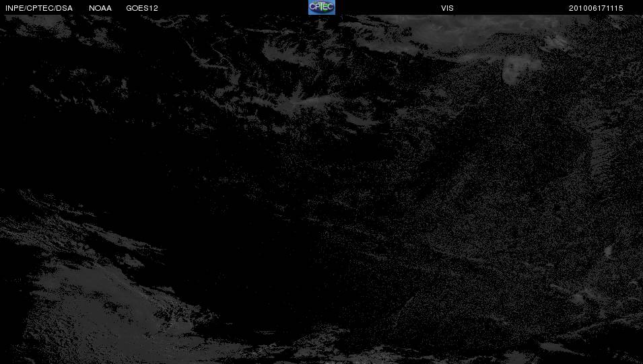The image size is (643, 364).
Task: Select the NOAA label
Action: (x=100, y=8)
